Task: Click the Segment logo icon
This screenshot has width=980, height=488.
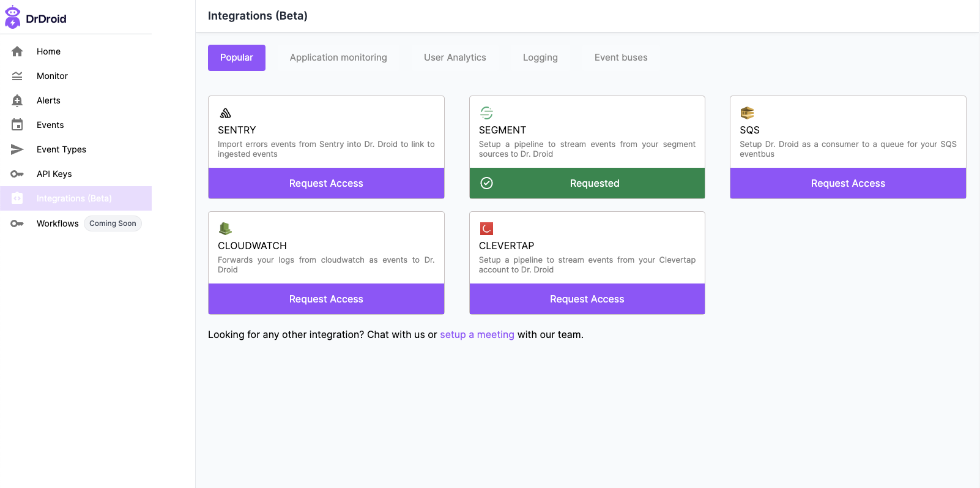Action: (486, 113)
